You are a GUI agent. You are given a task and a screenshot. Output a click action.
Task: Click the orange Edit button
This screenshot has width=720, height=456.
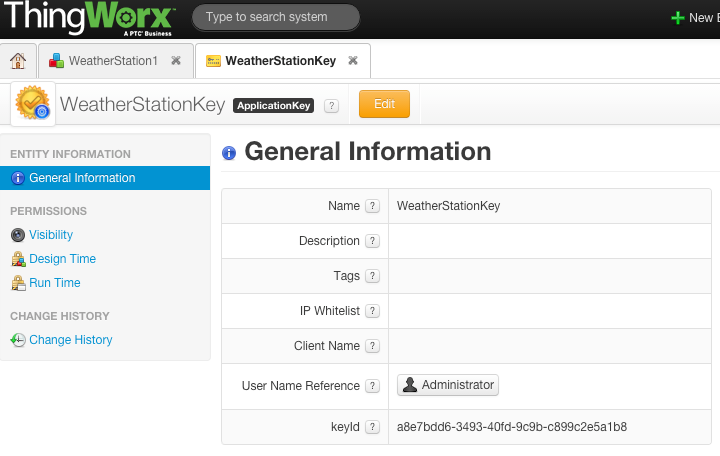point(384,104)
